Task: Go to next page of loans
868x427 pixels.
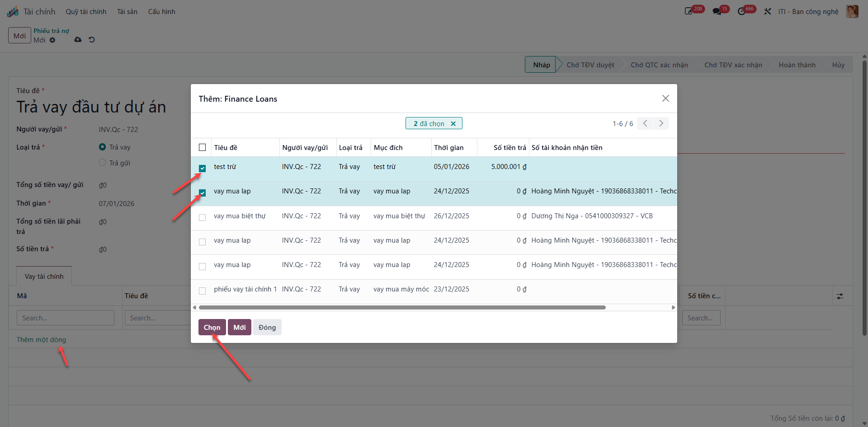Action: pos(661,123)
